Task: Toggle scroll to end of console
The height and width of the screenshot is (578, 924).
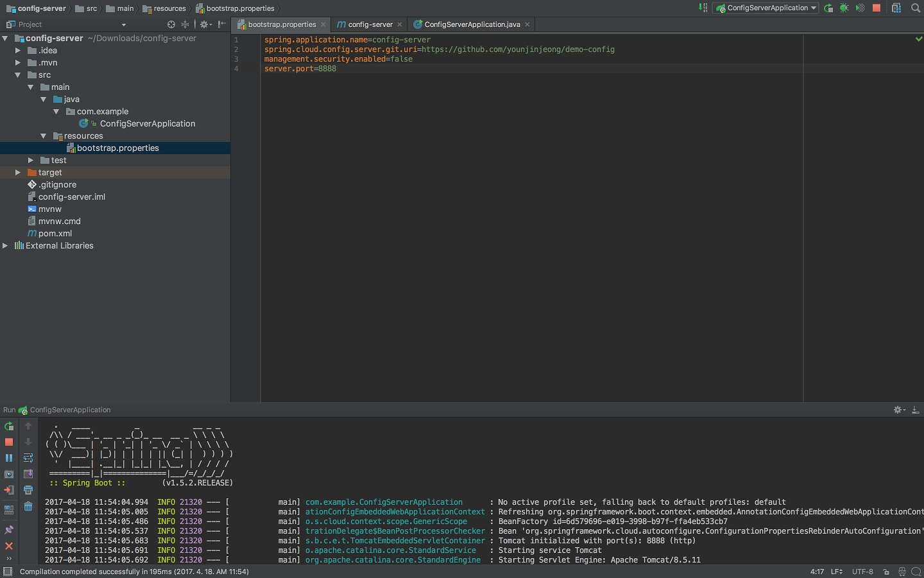Action: [28, 474]
